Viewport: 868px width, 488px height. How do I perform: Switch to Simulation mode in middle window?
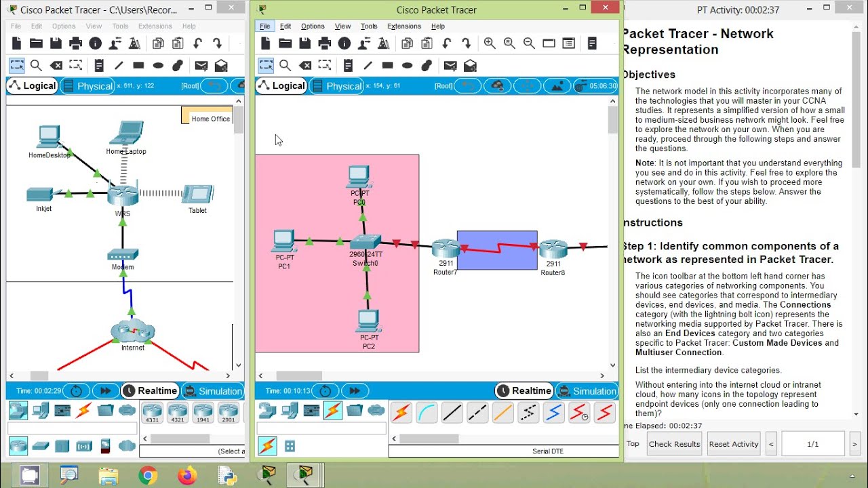587,391
